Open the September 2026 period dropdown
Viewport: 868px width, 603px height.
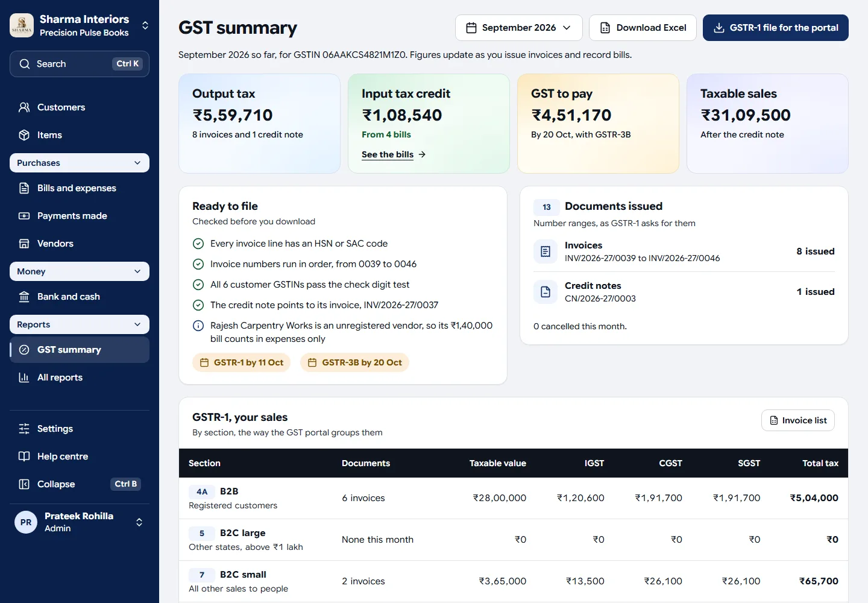pyautogui.click(x=518, y=28)
